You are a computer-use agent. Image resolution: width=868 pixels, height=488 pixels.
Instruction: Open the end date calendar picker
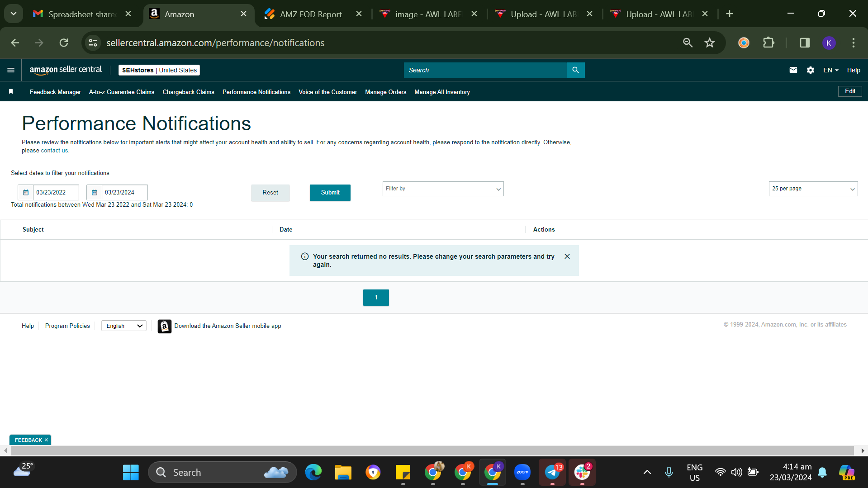click(94, 192)
